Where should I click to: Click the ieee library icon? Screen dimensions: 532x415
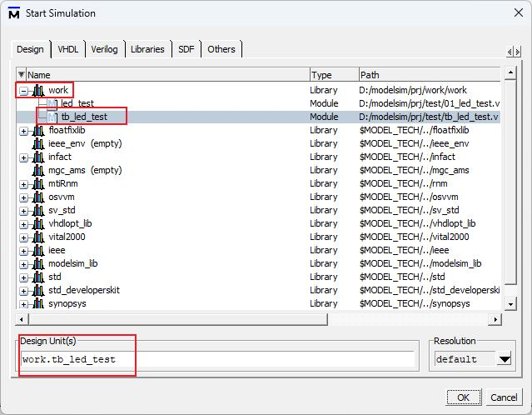[x=38, y=250]
